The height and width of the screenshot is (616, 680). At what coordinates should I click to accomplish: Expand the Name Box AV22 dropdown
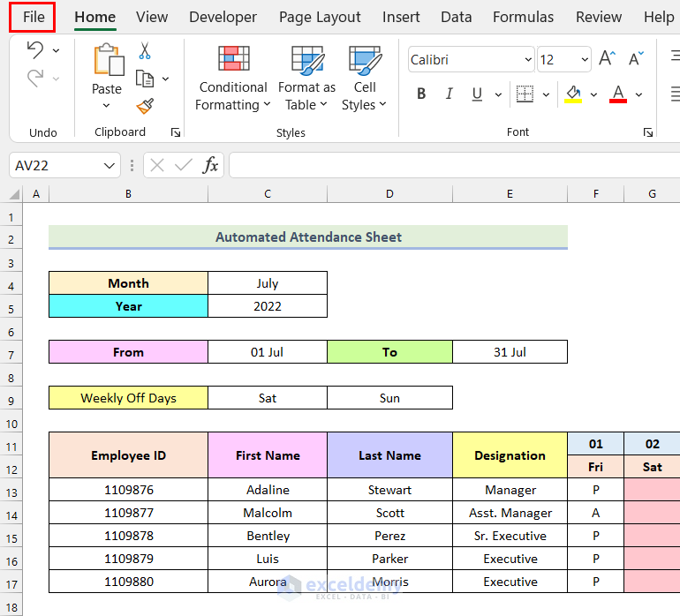[x=110, y=166]
